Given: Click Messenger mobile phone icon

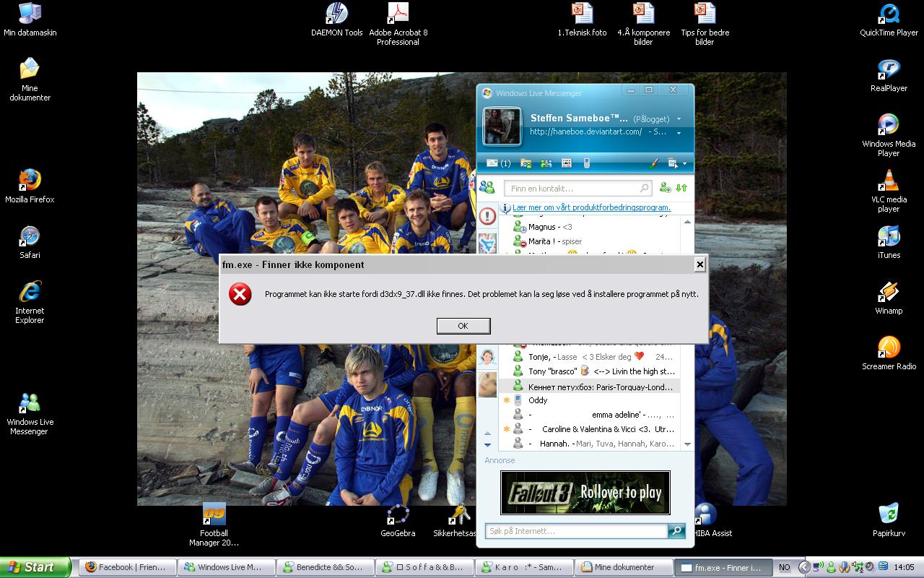Looking at the screenshot, I should coord(587,163).
